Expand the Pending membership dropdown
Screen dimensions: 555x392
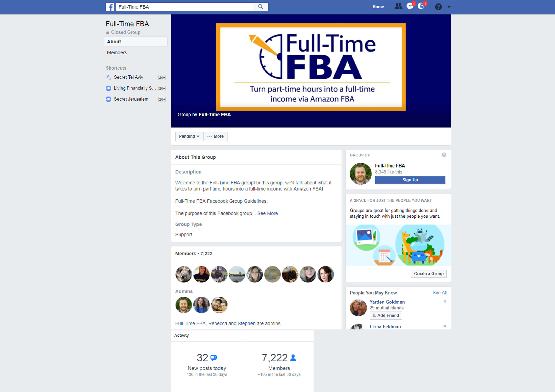point(189,136)
